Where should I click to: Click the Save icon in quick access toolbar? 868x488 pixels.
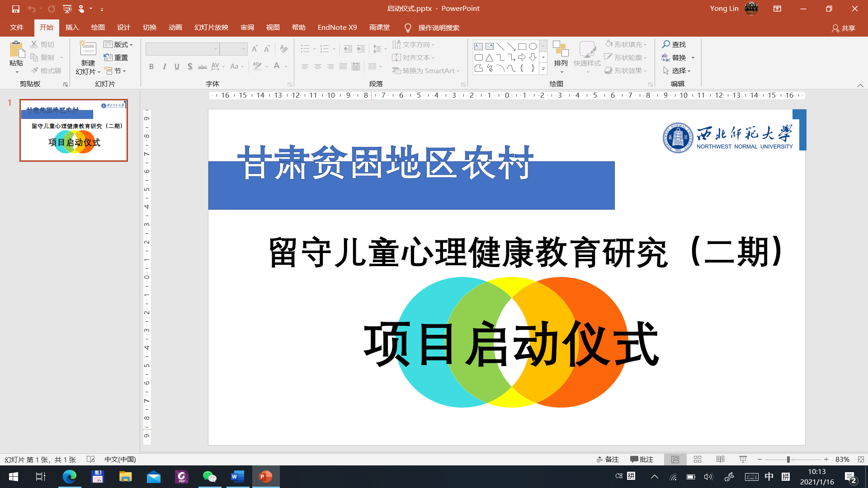pyautogui.click(x=16, y=9)
